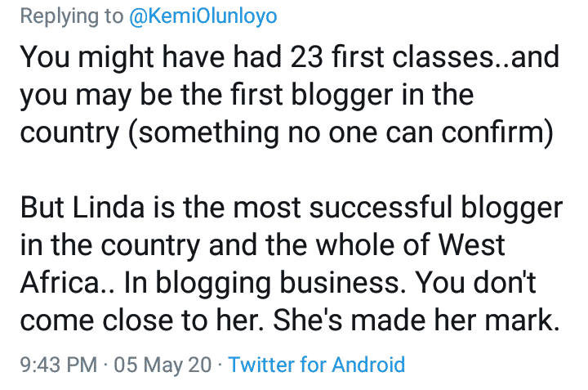588x390 pixels.
Task: Click the words 'come close to her.'
Action: point(142,321)
